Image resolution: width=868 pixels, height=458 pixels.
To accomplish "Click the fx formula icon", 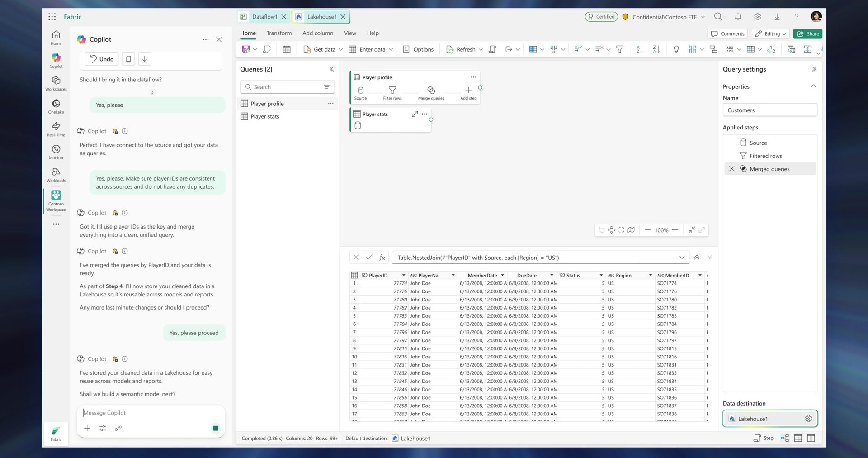I will click(382, 258).
